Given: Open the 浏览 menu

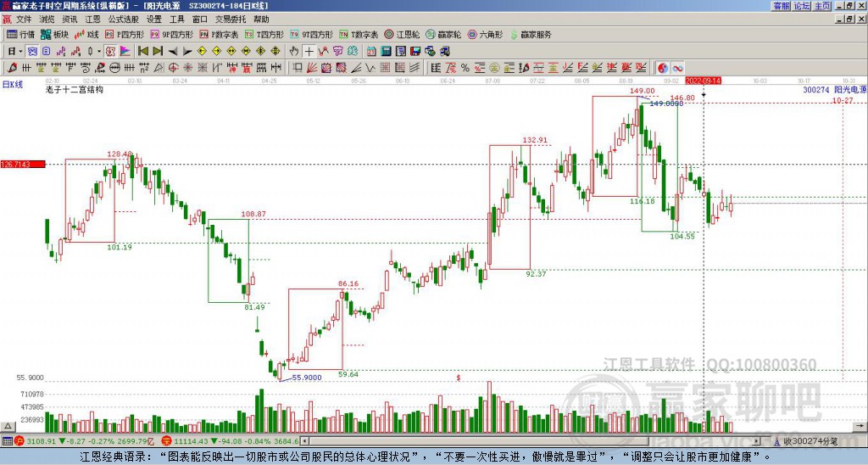Looking at the screenshot, I should [x=47, y=20].
